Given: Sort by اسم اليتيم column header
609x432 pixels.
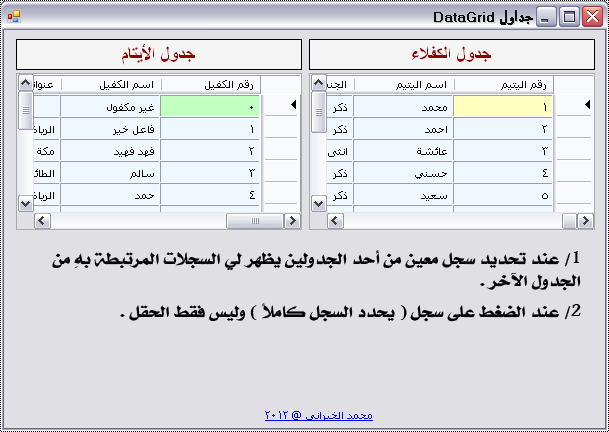Looking at the screenshot, I should [x=404, y=85].
